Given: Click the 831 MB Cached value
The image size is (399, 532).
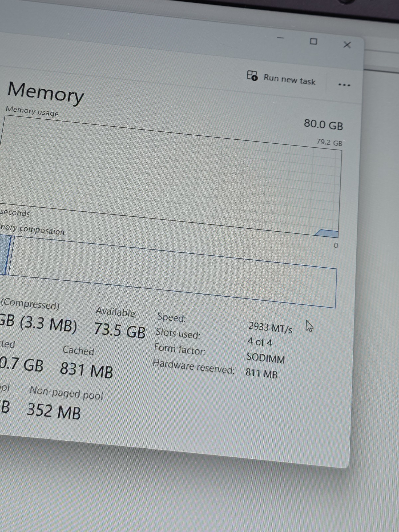Looking at the screenshot, I should (86, 370).
